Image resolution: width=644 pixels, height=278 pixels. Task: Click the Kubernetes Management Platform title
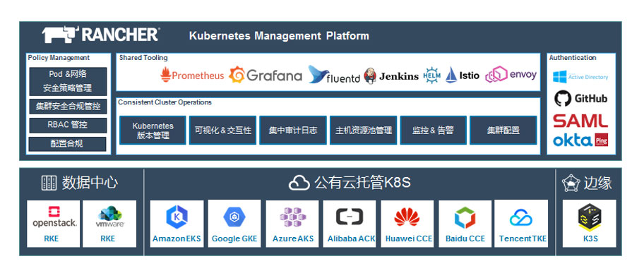[279, 36]
